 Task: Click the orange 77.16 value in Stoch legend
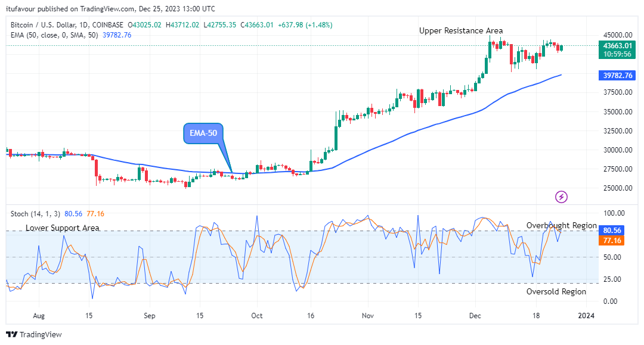pyautogui.click(x=95, y=214)
